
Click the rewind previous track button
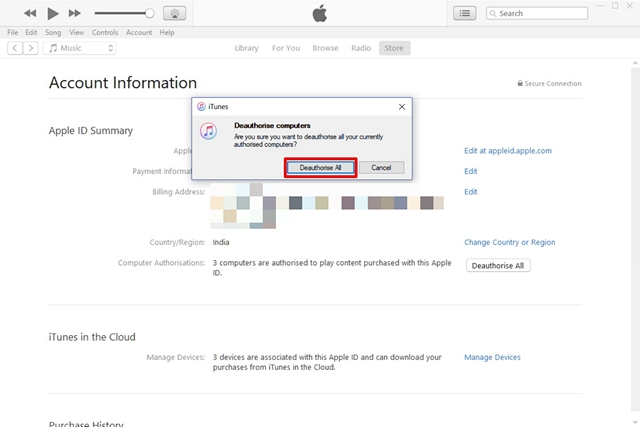click(30, 13)
